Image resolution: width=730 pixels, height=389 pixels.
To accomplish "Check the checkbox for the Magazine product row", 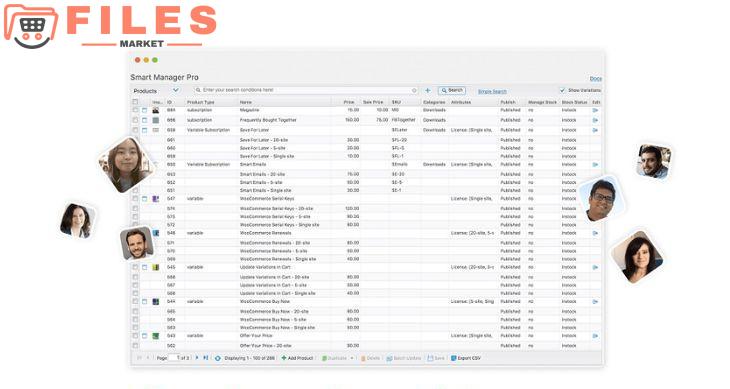I will click(135, 110).
